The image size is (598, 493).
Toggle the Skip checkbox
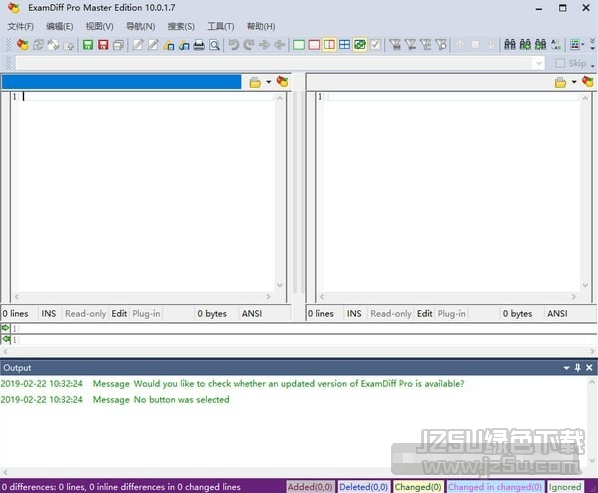tap(560, 63)
